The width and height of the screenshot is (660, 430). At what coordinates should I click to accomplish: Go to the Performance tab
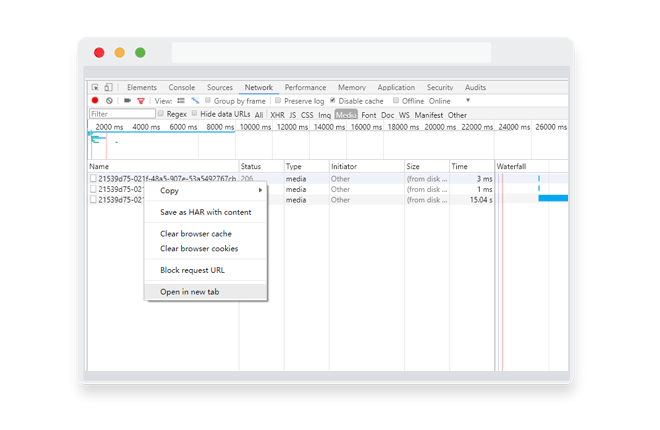305,88
